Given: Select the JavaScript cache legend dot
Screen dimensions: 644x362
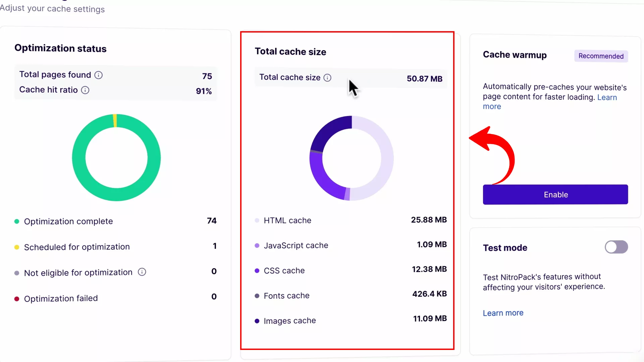Looking at the screenshot, I should tap(257, 245).
